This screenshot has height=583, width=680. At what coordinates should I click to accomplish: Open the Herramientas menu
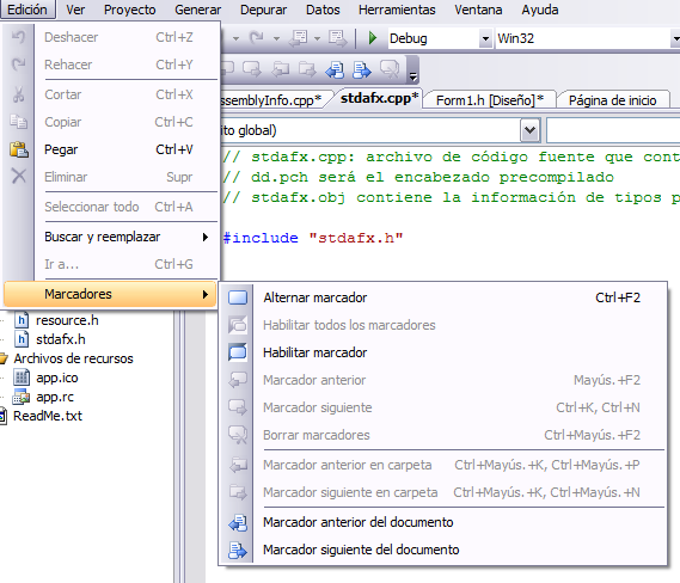pyautogui.click(x=397, y=10)
